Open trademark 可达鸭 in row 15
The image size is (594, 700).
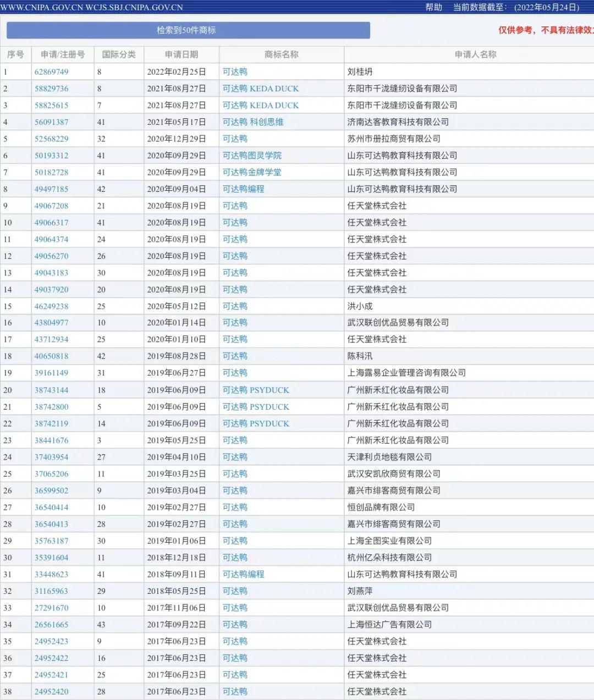coord(235,306)
